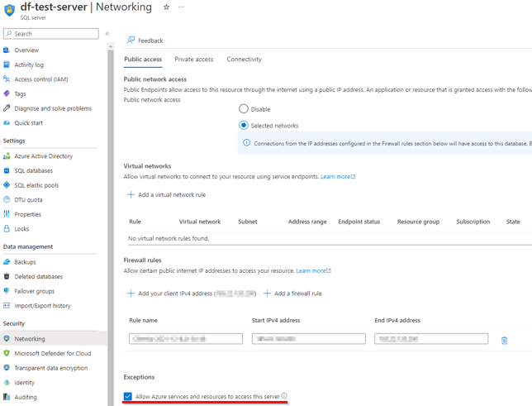Click the SQL elastic pools icon
The image size is (532, 406).
(7, 185)
